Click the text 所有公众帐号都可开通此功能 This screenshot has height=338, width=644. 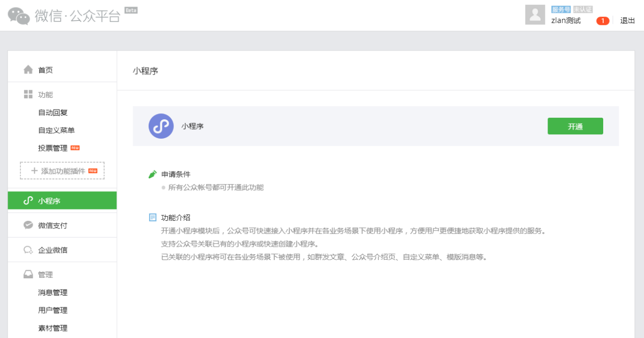[216, 188]
